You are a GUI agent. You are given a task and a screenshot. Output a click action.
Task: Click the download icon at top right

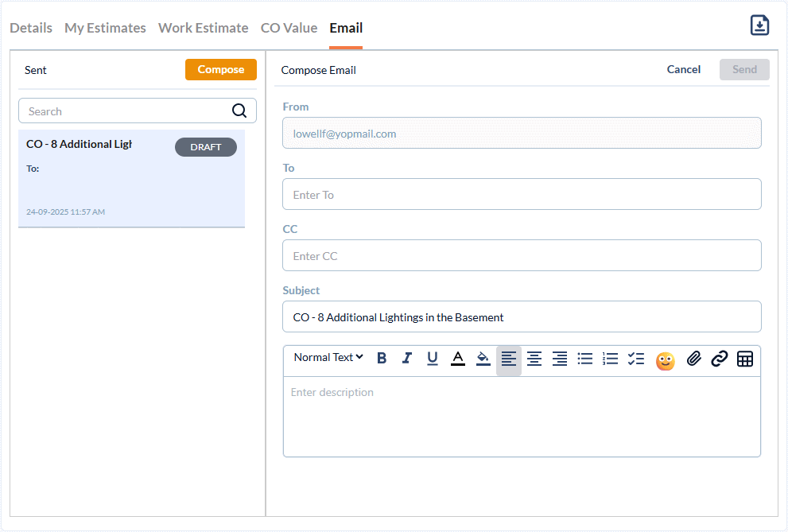[x=759, y=25]
